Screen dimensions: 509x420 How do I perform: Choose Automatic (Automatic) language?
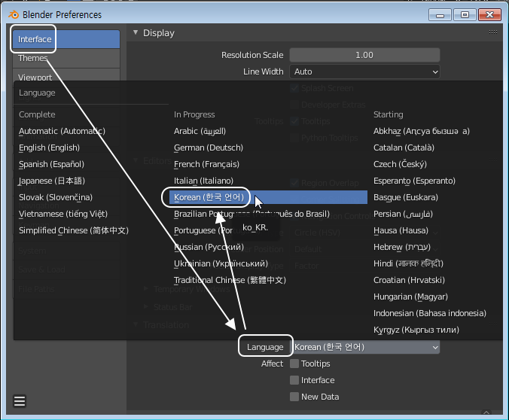click(x=62, y=131)
